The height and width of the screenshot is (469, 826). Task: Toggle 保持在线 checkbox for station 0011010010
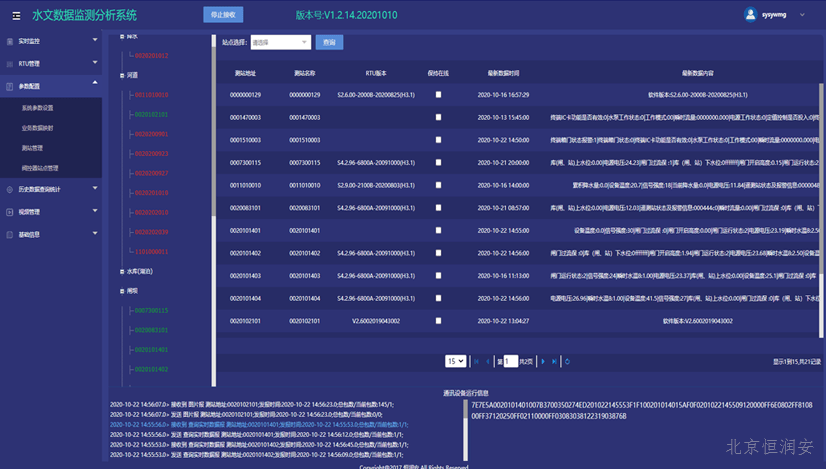pyautogui.click(x=438, y=185)
